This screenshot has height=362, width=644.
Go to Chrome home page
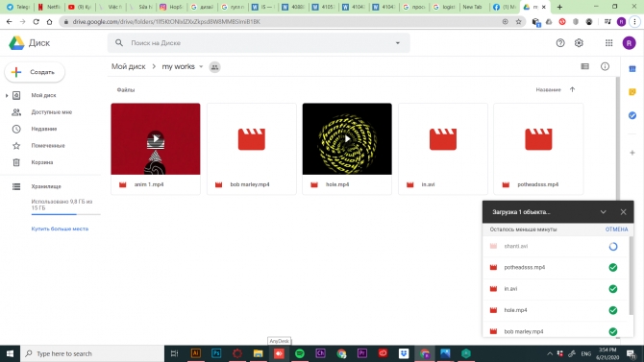pos(50,22)
